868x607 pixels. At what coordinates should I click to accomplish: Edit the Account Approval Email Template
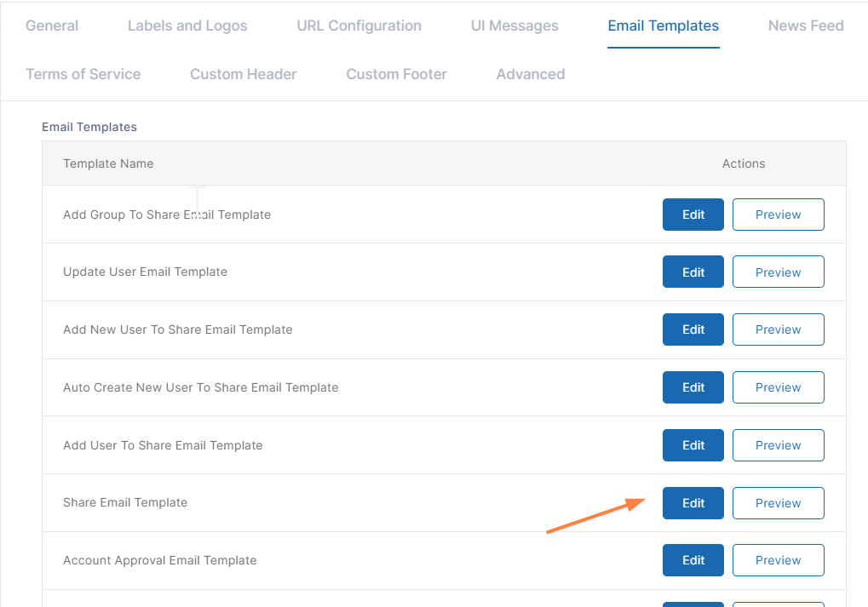[693, 560]
